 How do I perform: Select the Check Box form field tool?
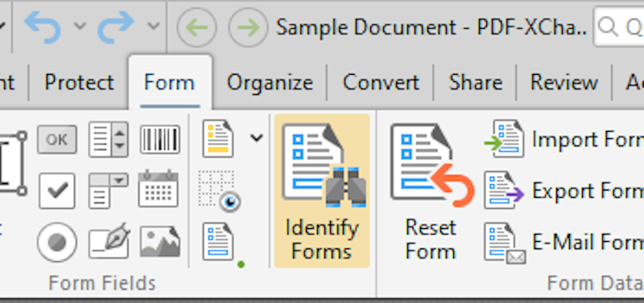click(56, 190)
